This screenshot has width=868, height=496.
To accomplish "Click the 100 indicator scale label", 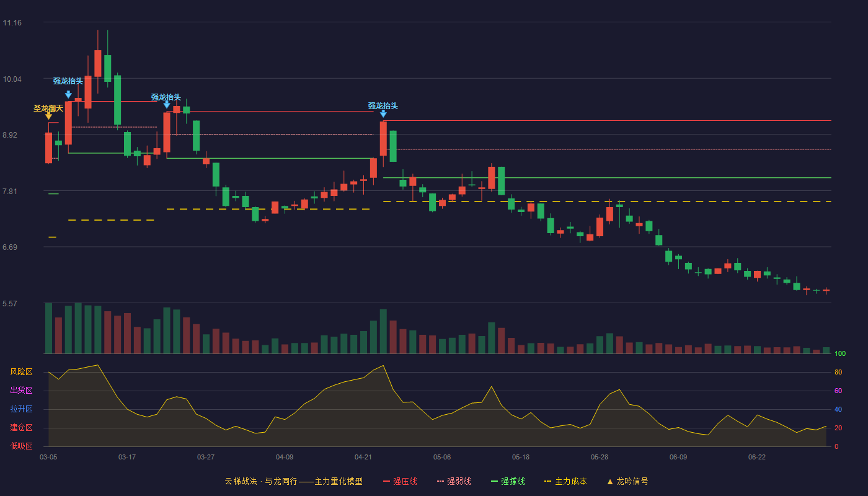I will (x=840, y=354).
